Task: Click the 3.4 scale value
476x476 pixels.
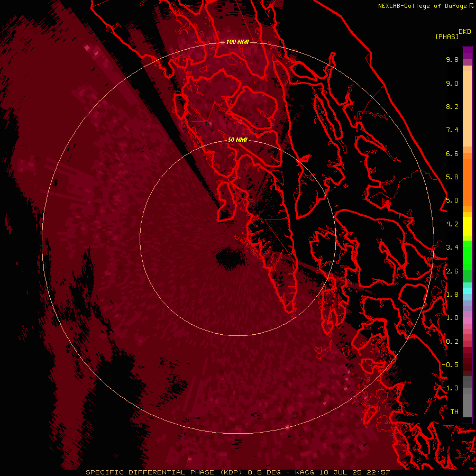Action: [452, 248]
